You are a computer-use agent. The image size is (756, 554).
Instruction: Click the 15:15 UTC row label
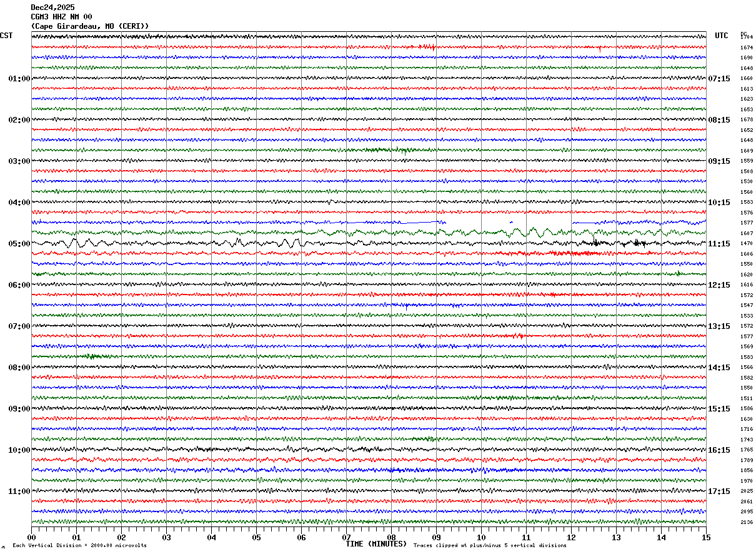(719, 409)
